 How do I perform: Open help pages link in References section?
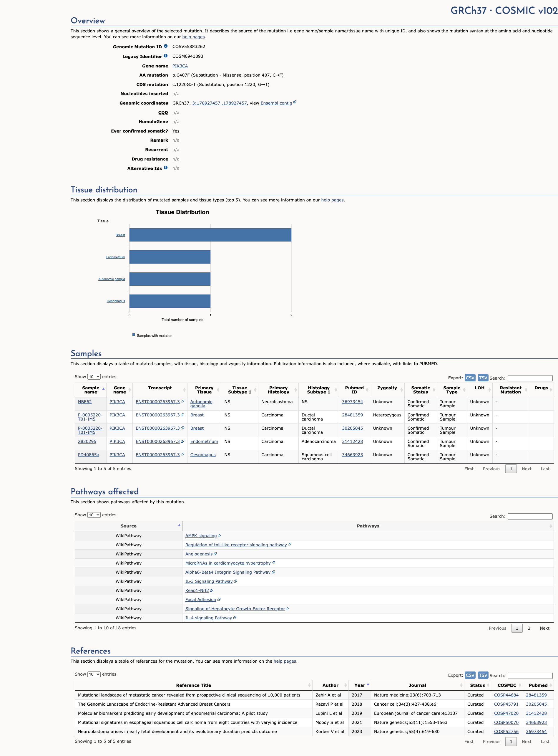point(285,661)
